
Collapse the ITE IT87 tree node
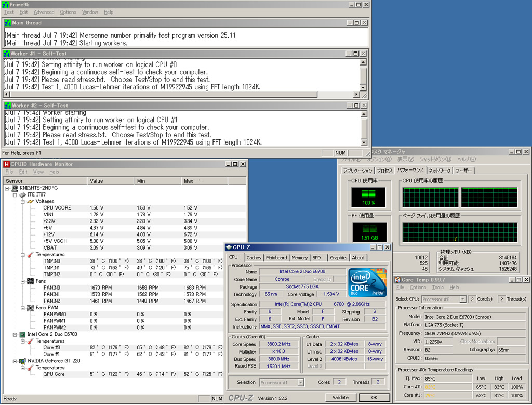click(x=15, y=195)
